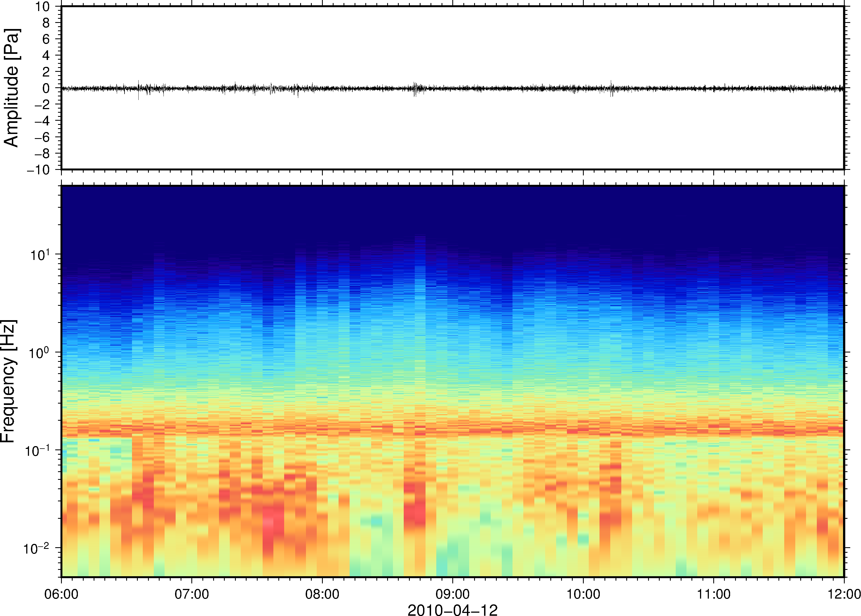Click the 07:00 time axis label
The height and width of the screenshot is (616, 861).
191,594
